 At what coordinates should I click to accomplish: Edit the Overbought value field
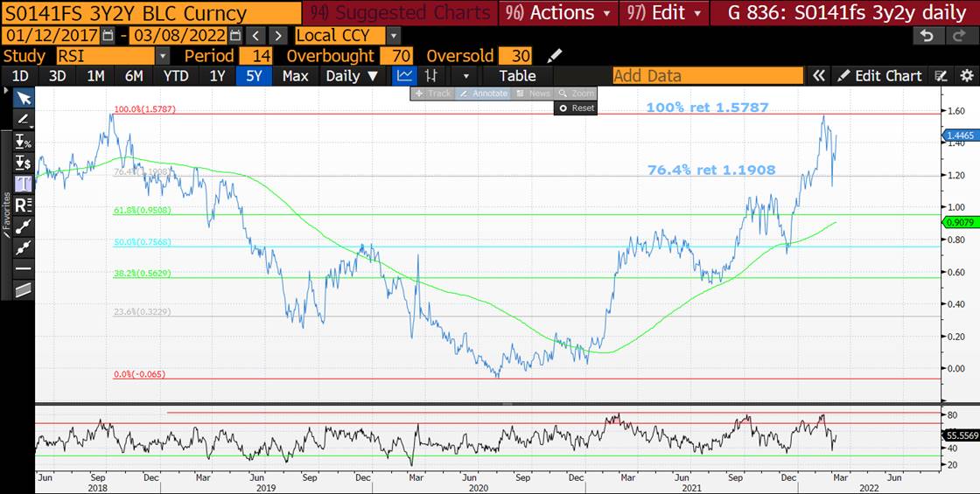(x=396, y=56)
